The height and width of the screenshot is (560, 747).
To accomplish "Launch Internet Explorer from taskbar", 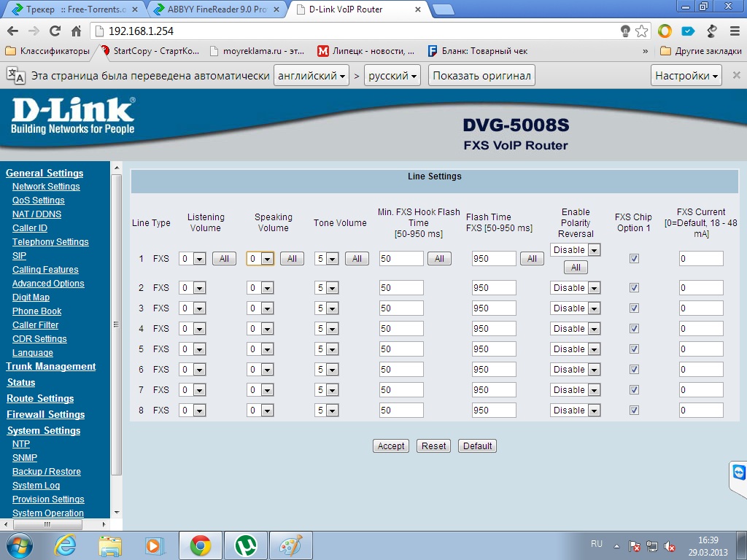I will pos(65,545).
